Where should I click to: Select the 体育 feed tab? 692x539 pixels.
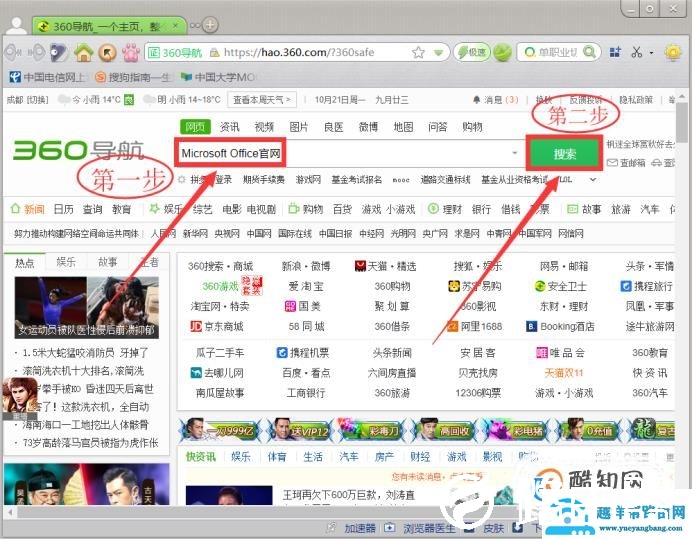pos(277,457)
